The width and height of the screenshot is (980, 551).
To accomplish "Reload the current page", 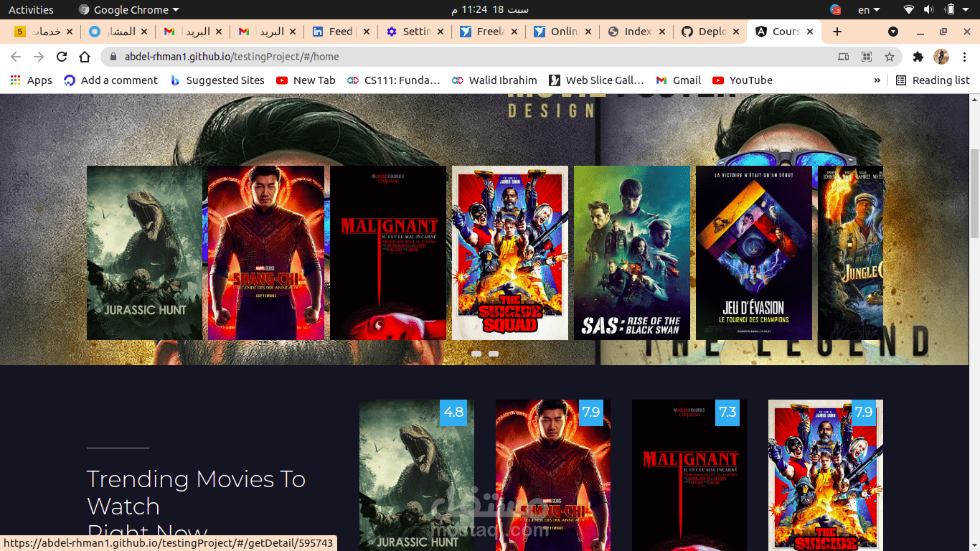I will click(x=62, y=57).
